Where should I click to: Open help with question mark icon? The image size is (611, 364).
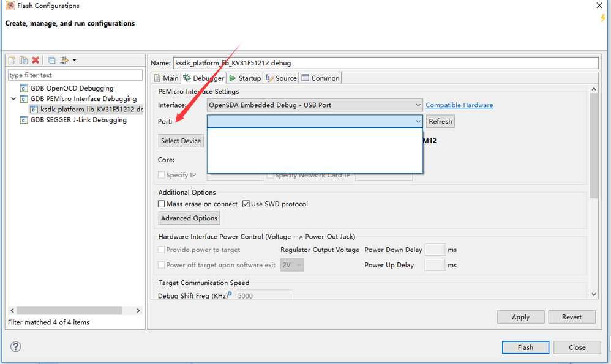(x=15, y=347)
